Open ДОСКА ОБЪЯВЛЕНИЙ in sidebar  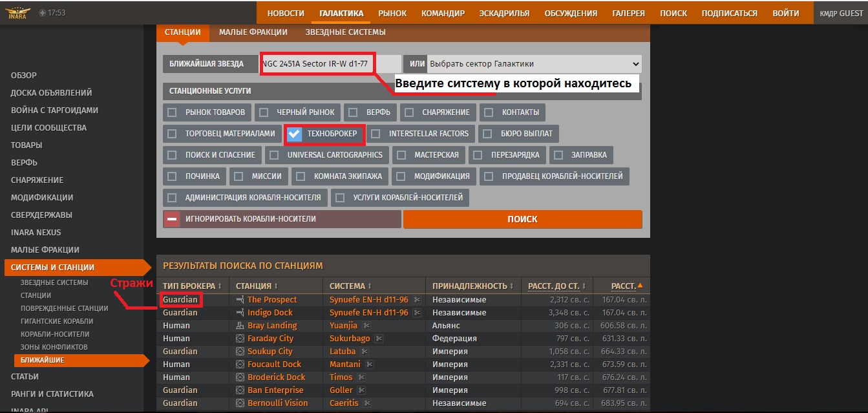pyautogui.click(x=52, y=93)
